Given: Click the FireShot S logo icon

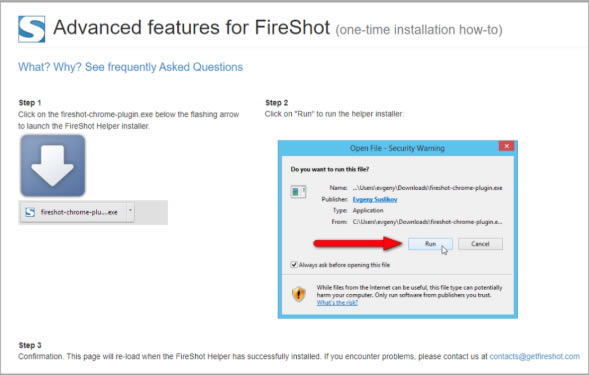Looking at the screenshot, I should pos(32,29).
